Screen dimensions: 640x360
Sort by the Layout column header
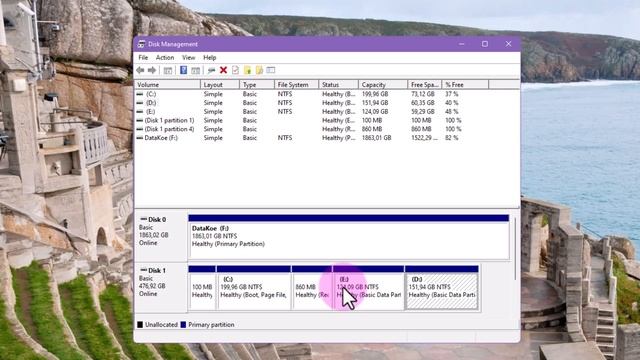click(x=220, y=85)
